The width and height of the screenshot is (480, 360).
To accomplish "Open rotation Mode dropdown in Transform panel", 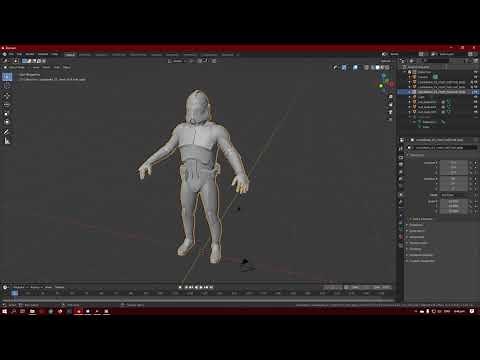I will click(454, 195).
